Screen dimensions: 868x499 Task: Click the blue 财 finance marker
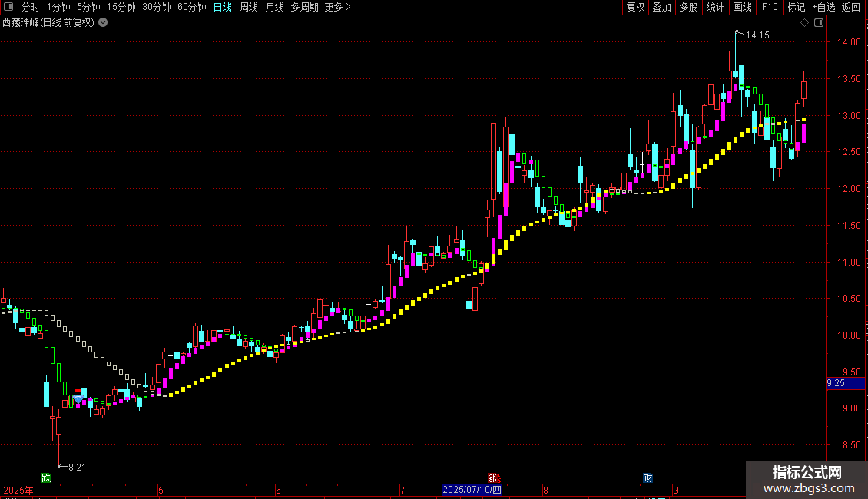point(648,478)
